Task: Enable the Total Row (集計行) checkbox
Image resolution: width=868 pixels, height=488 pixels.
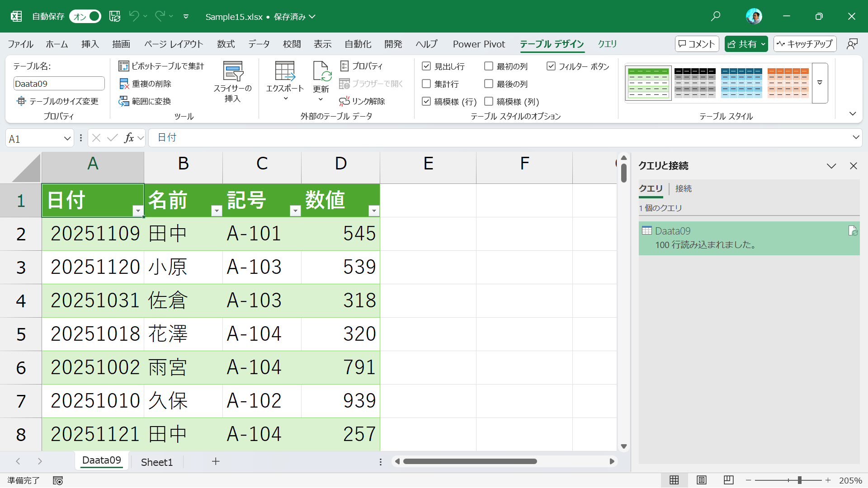Action: (x=426, y=84)
